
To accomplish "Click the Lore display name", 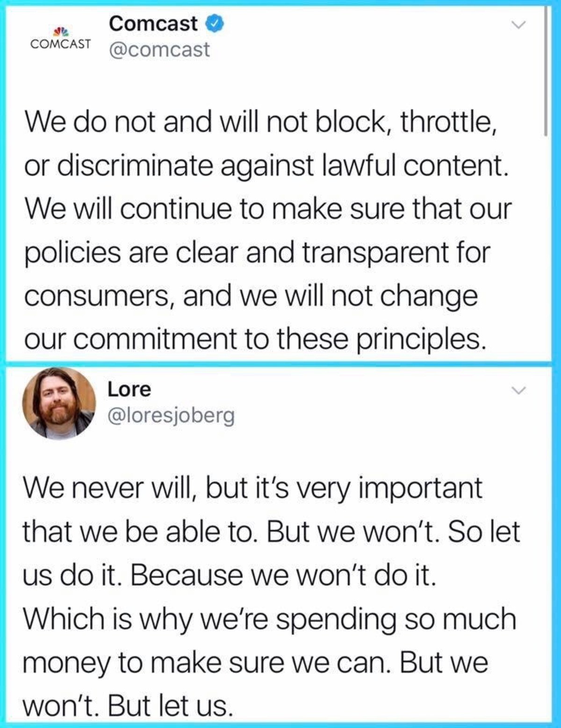I will pyautogui.click(x=129, y=389).
